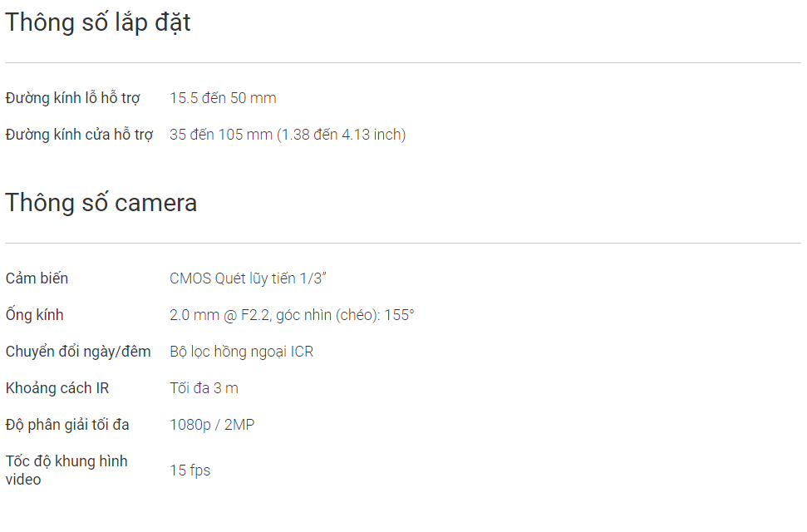Click the divider line under 'Thông số lắp đặt'
Viewport: 807px width, 532px height.
tap(403, 63)
